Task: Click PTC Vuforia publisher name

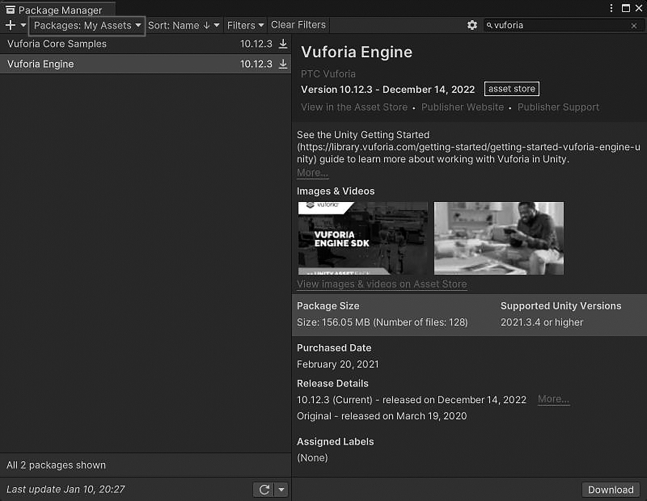Action: pyautogui.click(x=328, y=74)
